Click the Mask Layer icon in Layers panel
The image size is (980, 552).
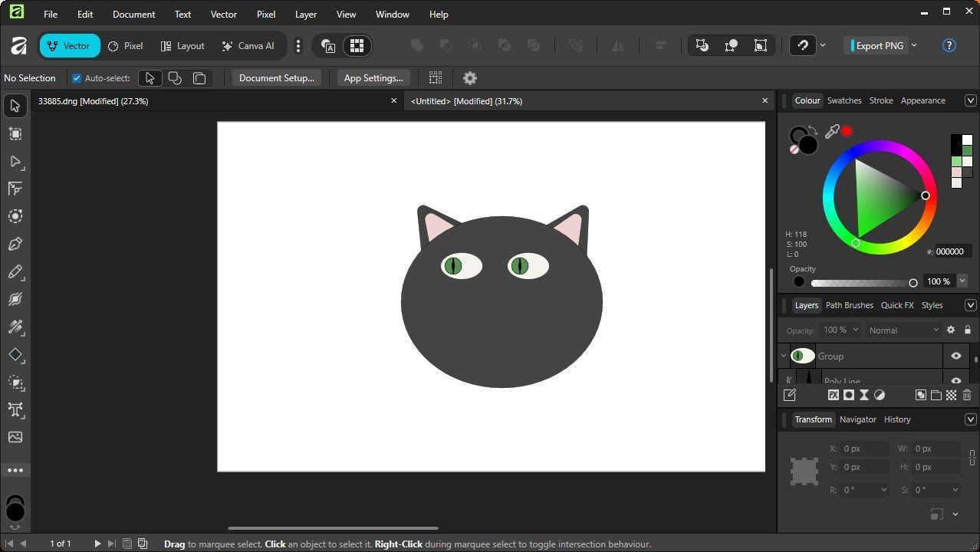click(x=849, y=396)
